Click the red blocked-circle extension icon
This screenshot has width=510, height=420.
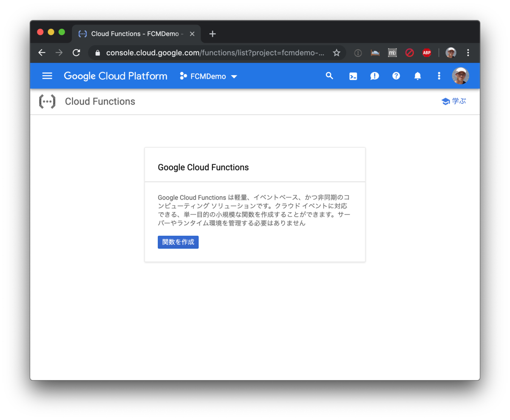click(409, 53)
